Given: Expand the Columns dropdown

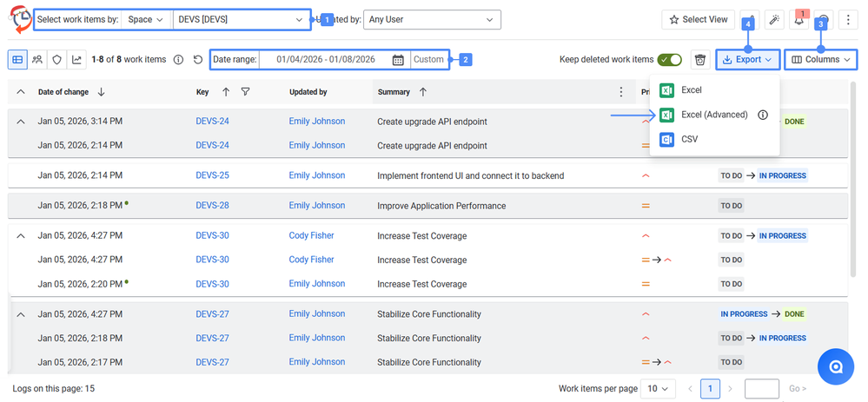Looking at the screenshot, I should click(x=821, y=60).
